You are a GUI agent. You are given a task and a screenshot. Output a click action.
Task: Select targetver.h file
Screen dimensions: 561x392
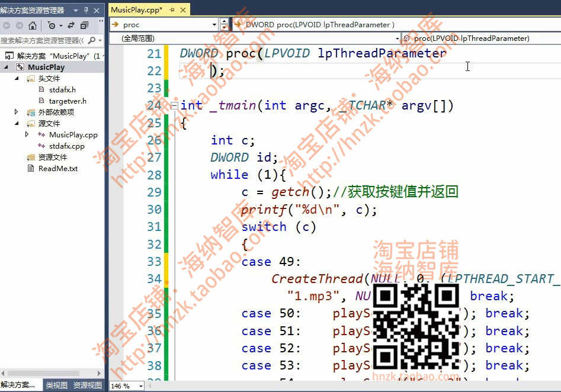[x=68, y=101]
